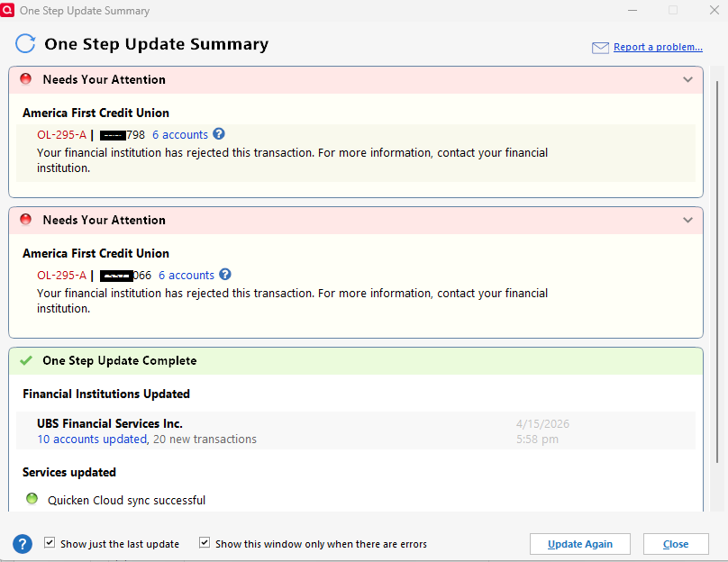The height and width of the screenshot is (562, 728).
Task: Open the 6 accounts link for account 798
Action: tap(180, 135)
